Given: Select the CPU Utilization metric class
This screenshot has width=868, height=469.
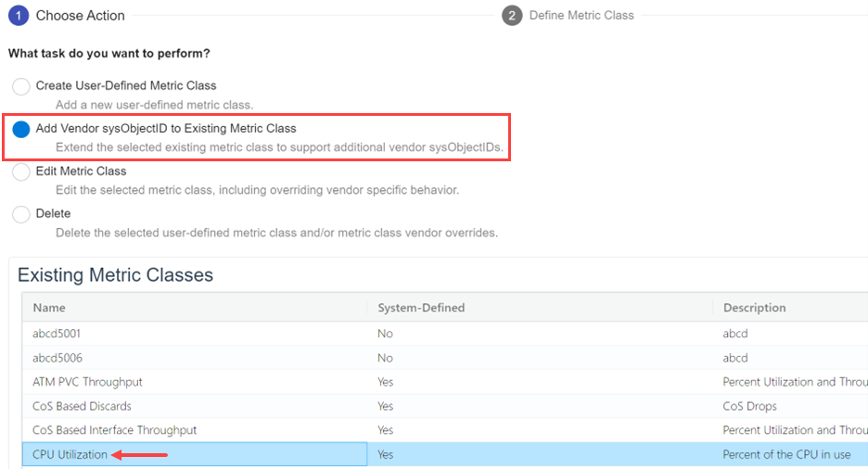Looking at the screenshot, I should pos(70,454).
